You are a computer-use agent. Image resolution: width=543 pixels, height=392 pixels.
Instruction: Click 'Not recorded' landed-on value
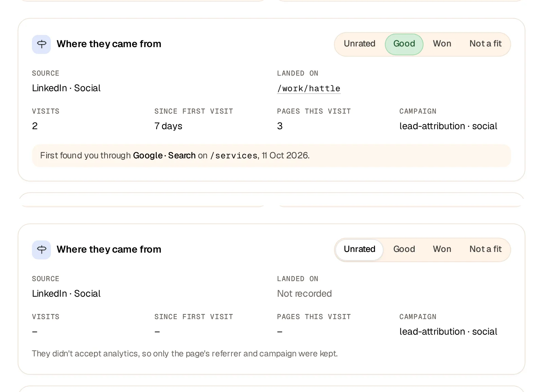(x=304, y=294)
